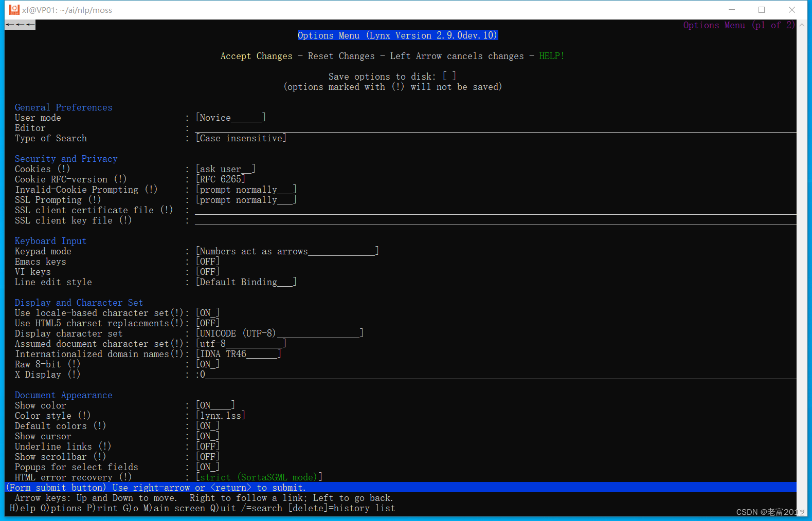Click the Security and Privacy heading

[x=66, y=159]
